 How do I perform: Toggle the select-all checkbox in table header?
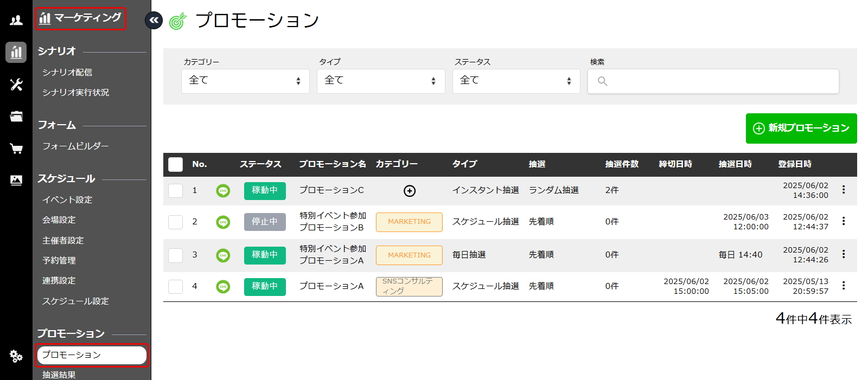tap(176, 164)
